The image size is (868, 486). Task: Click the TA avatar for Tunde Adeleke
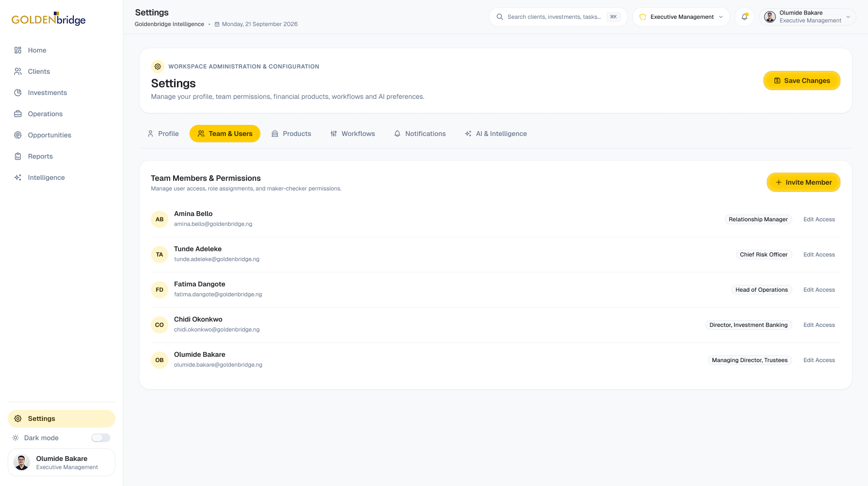pyautogui.click(x=160, y=255)
